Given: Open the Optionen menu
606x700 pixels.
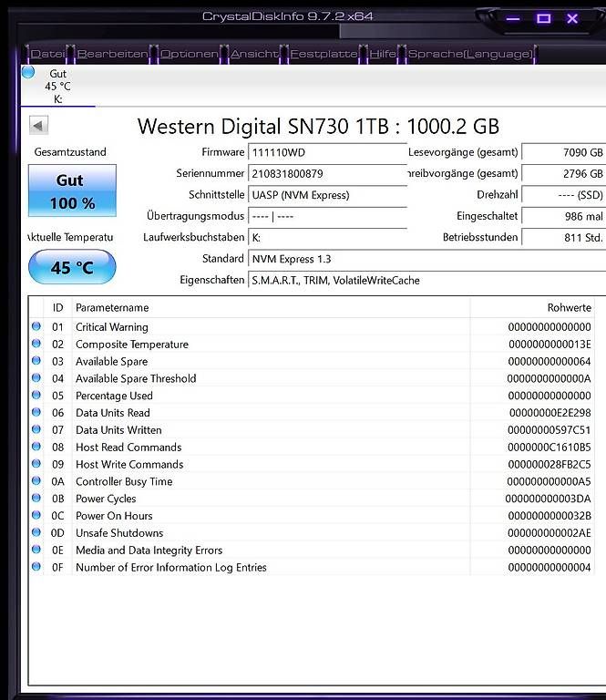Looking at the screenshot, I should 190,54.
